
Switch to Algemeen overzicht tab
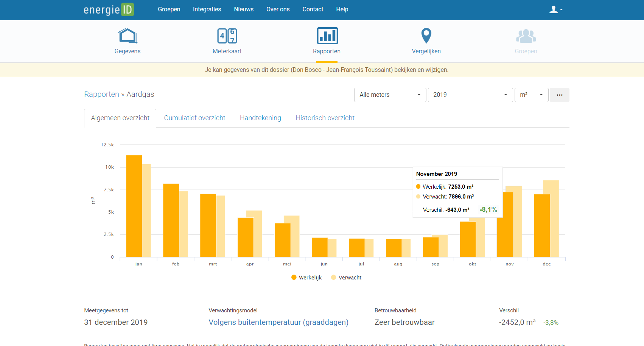click(x=120, y=118)
